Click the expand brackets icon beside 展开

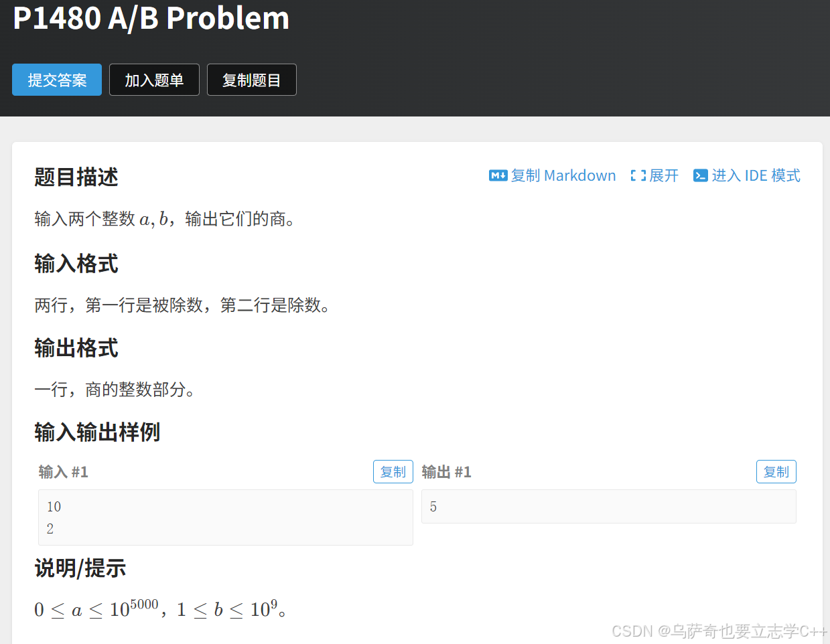(638, 176)
